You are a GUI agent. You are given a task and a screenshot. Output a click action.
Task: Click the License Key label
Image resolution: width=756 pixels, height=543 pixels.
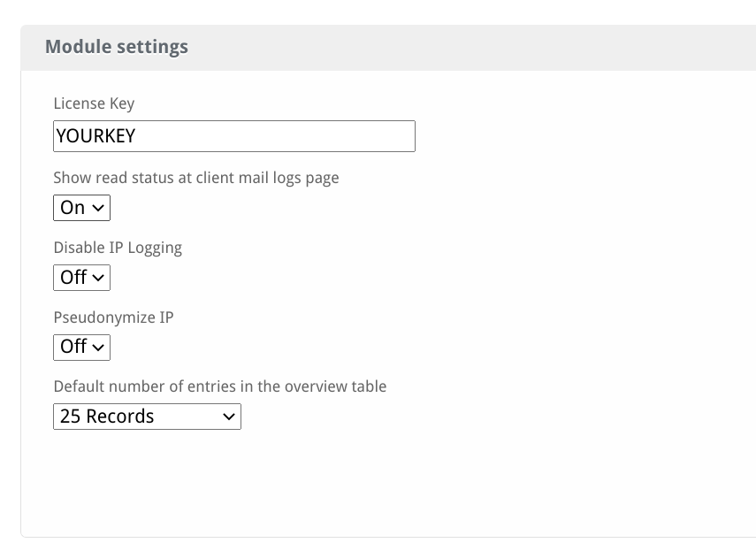pyautogui.click(x=94, y=103)
